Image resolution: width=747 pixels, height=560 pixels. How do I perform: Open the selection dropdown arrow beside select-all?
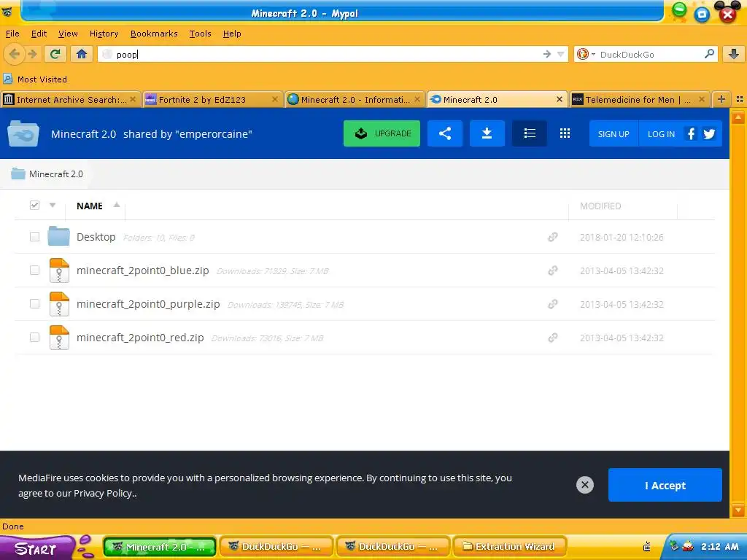pos(53,205)
